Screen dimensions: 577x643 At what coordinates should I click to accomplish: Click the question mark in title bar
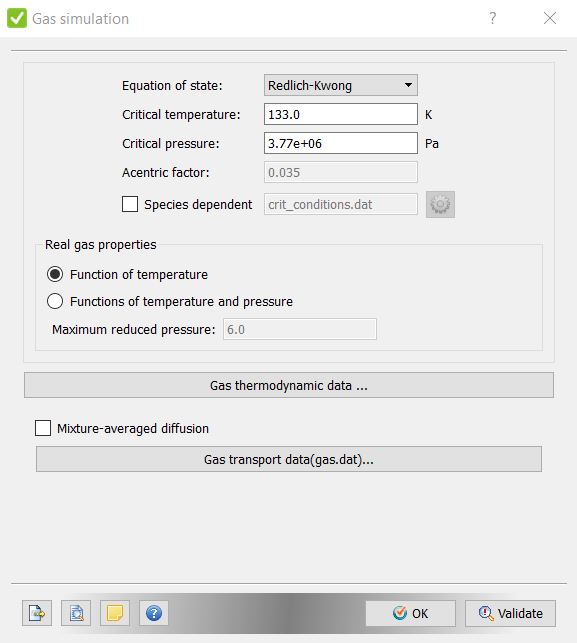click(493, 18)
